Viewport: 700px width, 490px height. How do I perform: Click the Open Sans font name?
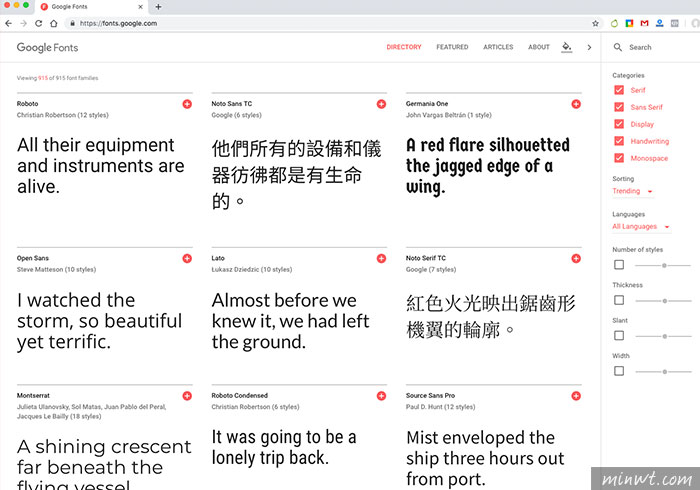coord(33,258)
